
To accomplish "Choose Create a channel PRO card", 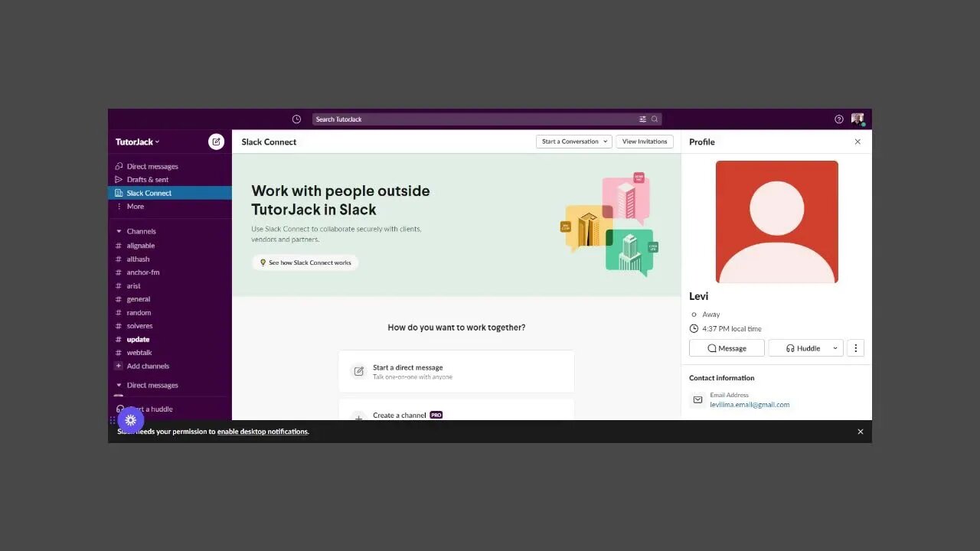I will 456,409.
